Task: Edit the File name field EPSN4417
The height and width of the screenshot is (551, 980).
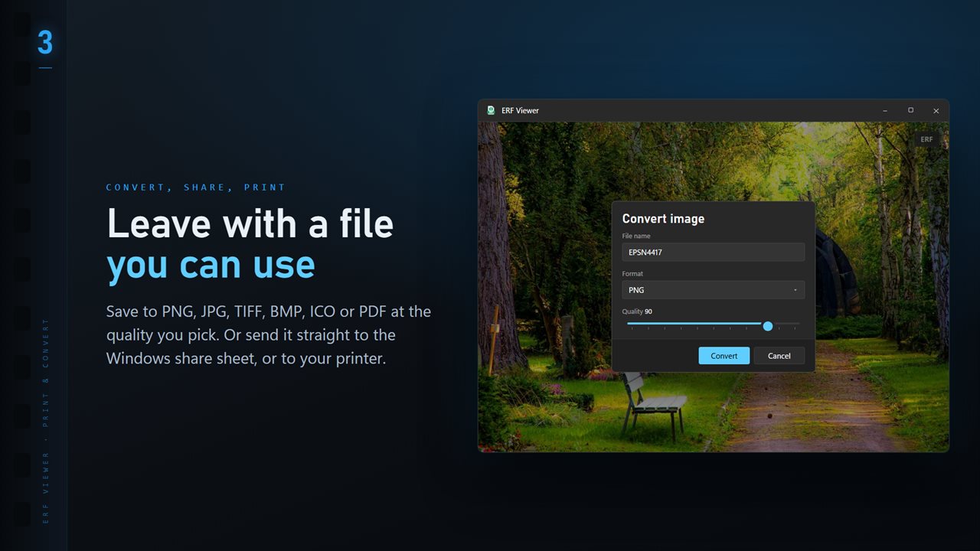Action: point(713,252)
